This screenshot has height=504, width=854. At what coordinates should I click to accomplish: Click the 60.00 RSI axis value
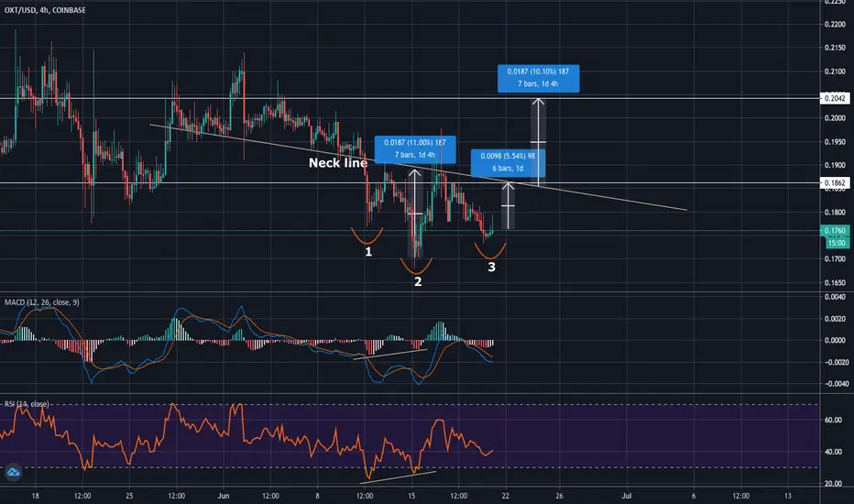tap(833, 420)
